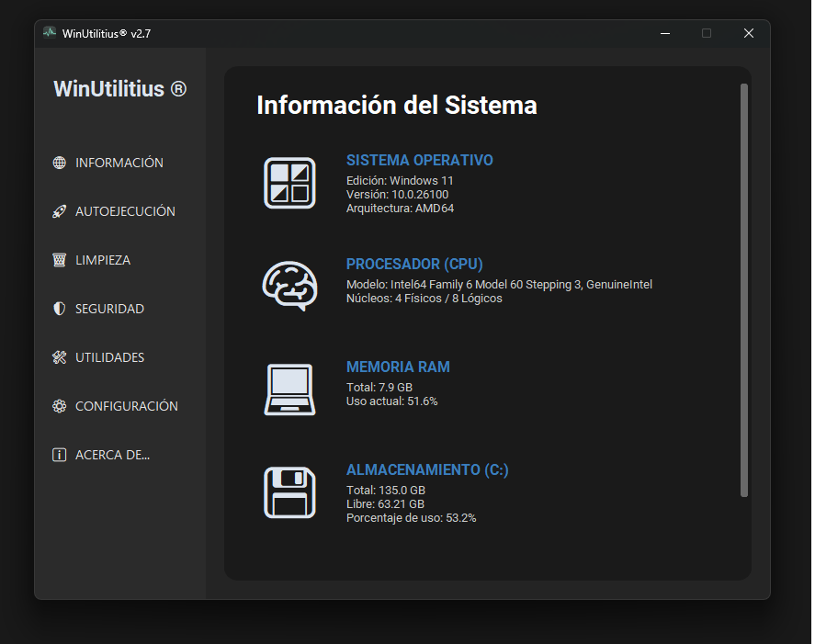Click the globe icon beside INFORMACIÓN

[60, 163]
